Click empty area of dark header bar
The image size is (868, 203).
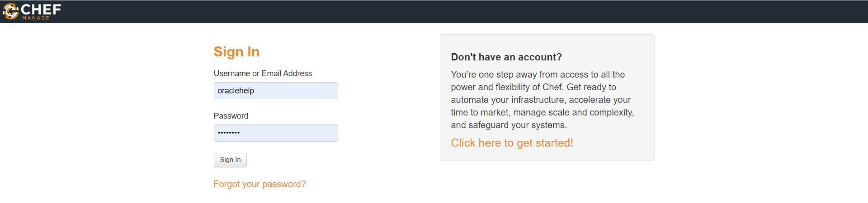pyautogui.click(x=452, y=11)
